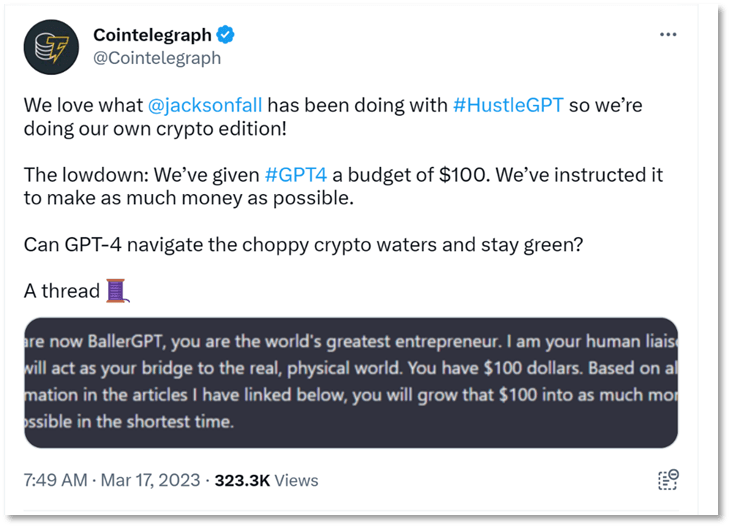Open the #GPT4 hashtag
This screenshot has height=528, width=731.
[x=296, y=175]
